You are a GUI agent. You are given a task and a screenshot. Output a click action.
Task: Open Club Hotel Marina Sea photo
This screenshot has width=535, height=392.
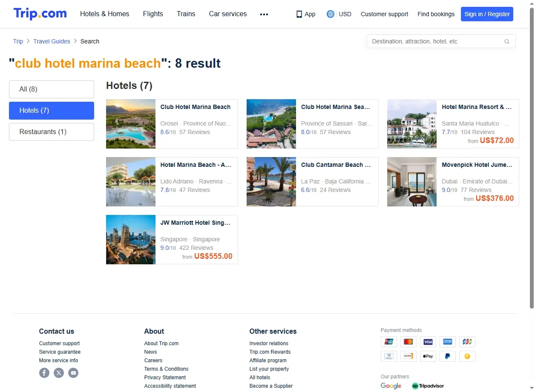click(x=271, y=124)
